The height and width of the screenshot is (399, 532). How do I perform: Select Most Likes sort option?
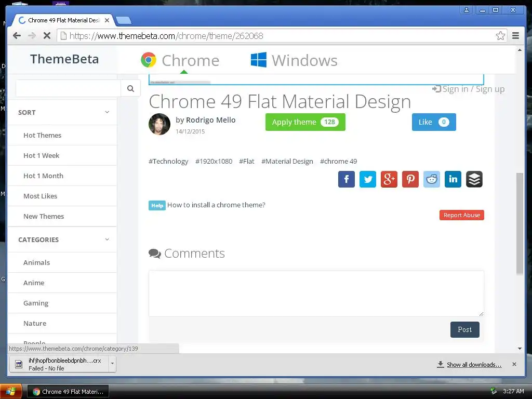pyautogui.click(x=41, y=196)
